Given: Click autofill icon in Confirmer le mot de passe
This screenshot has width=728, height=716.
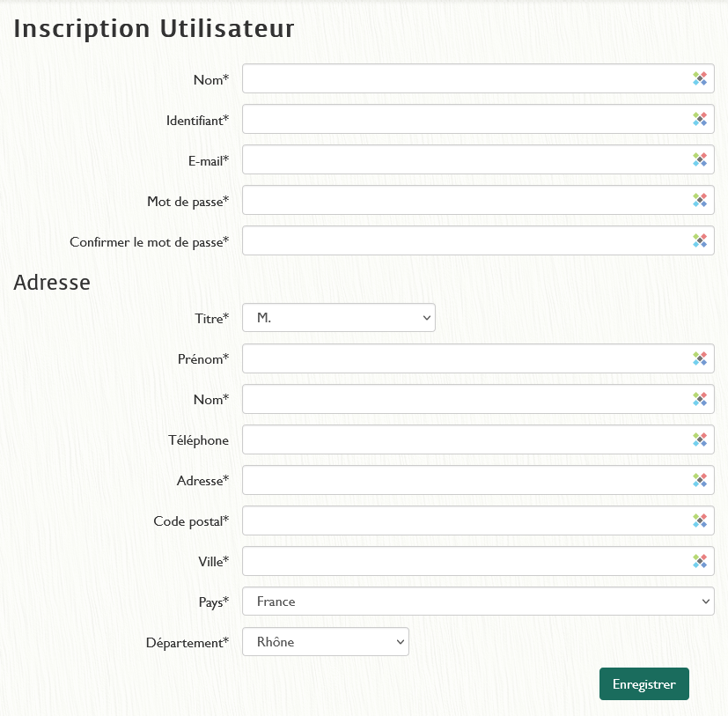Looking at the screenshot, I should coord(700,240).
